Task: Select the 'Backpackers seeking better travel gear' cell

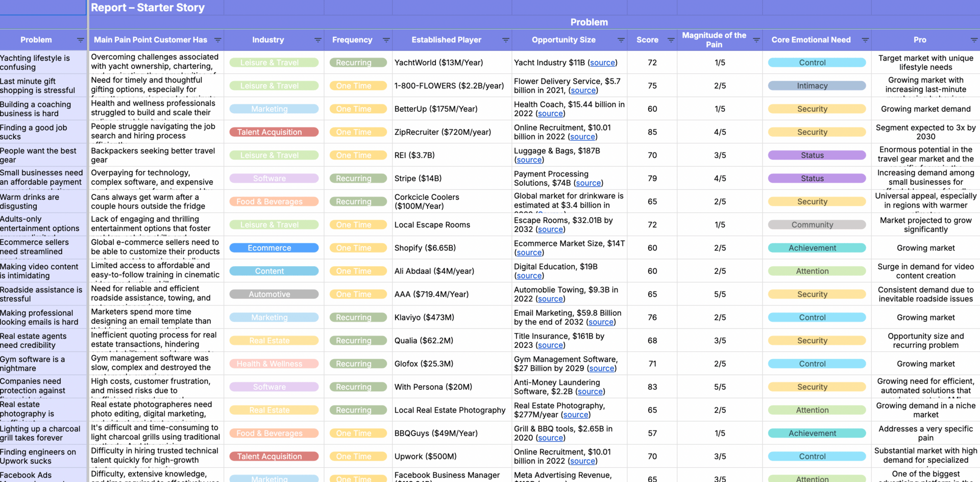Action: (x=156, y=155)
